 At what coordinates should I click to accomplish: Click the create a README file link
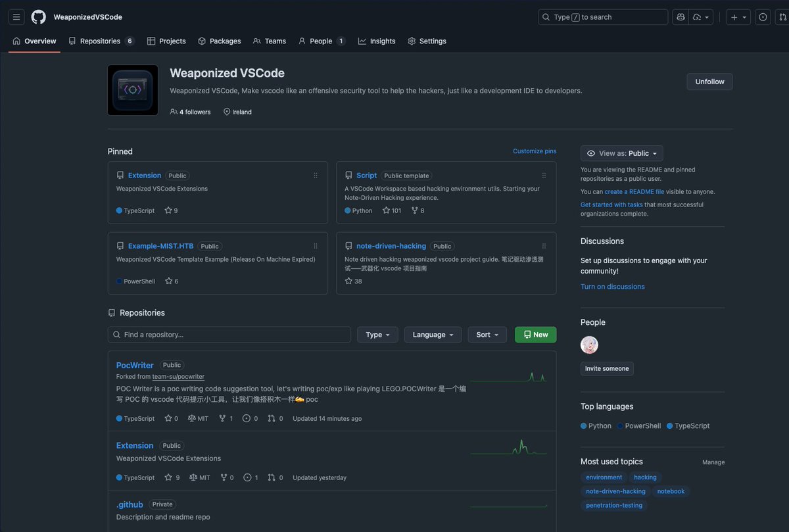tap(634, 192)
